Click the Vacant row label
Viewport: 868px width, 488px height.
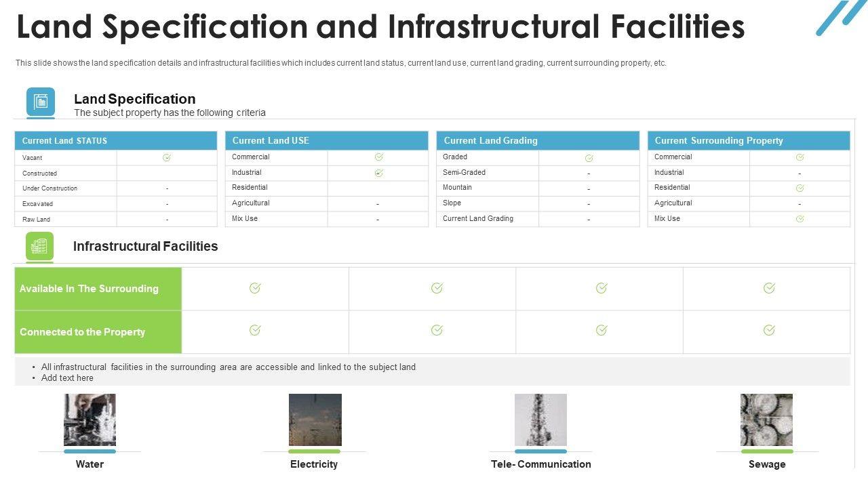click(32, 158)
